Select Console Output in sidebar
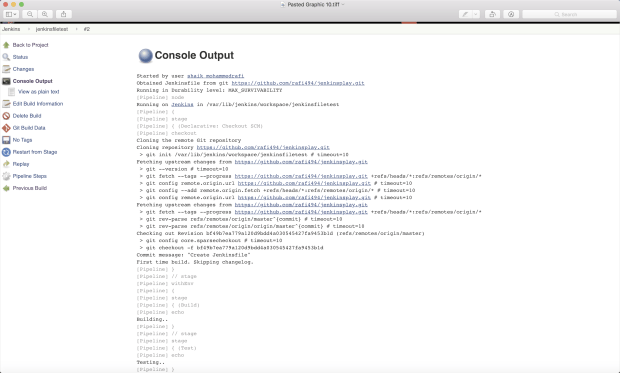This screenshot has width=620, height=373. 32,81
